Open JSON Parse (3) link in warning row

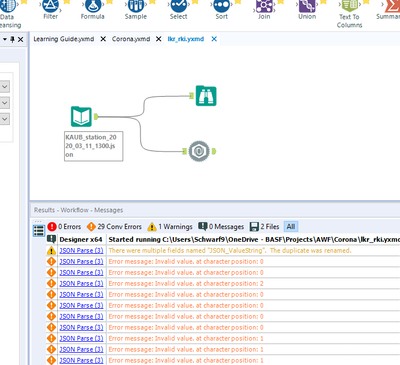coord(81,251)
